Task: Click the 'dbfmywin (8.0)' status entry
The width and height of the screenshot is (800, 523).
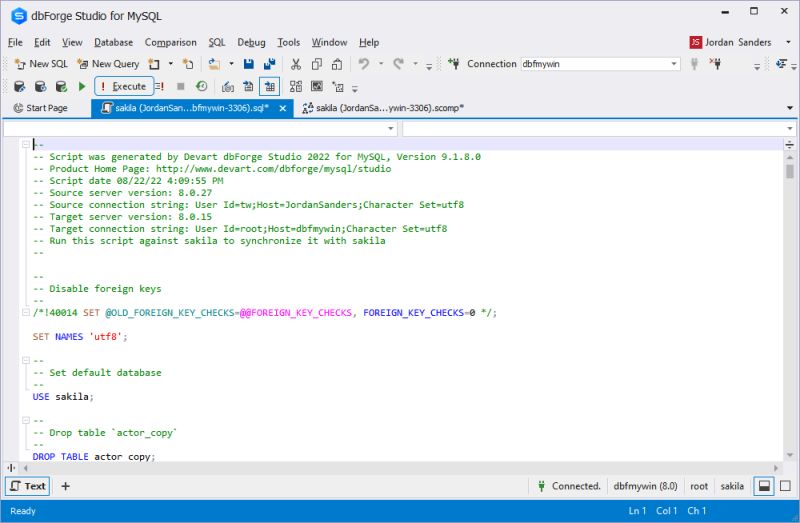Action: click(645, 486)
